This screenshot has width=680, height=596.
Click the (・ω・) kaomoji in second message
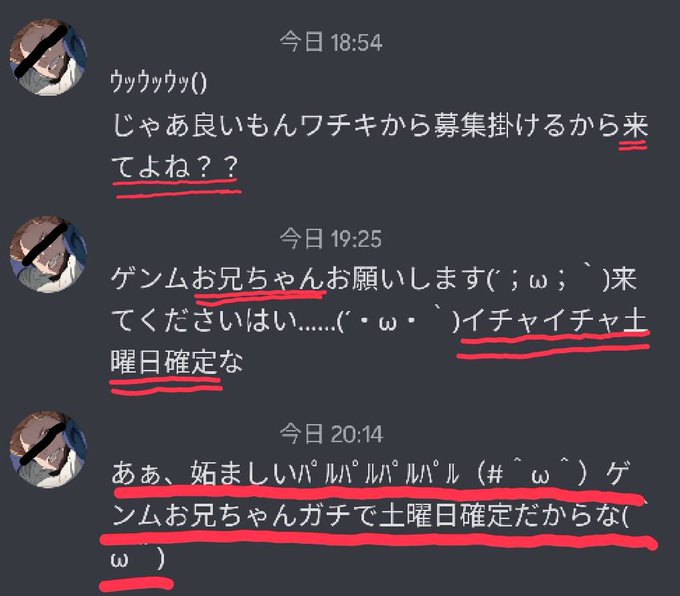399,321
